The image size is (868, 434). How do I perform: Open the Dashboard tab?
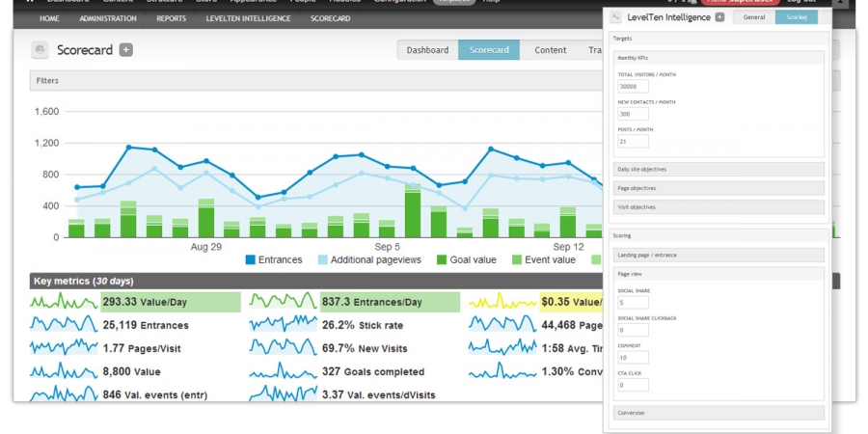427,50
